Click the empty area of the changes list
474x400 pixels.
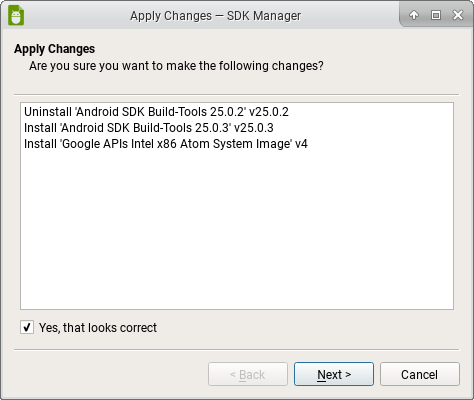(237, 230)
